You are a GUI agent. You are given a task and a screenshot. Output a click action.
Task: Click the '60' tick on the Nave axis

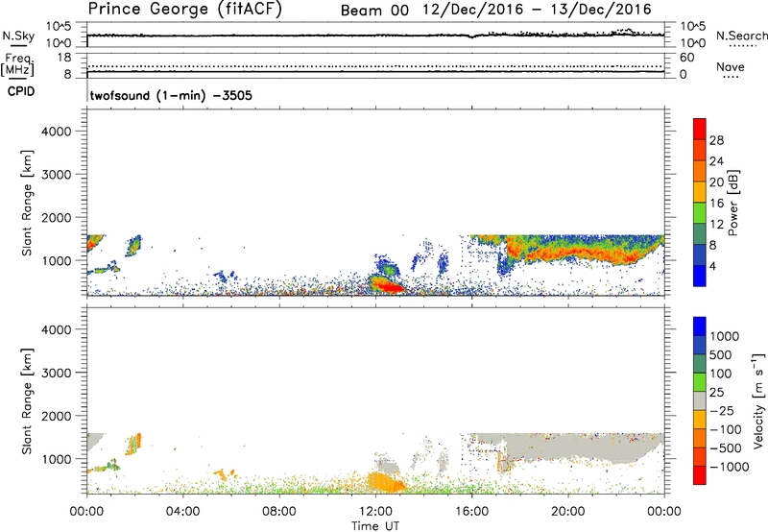686,58
